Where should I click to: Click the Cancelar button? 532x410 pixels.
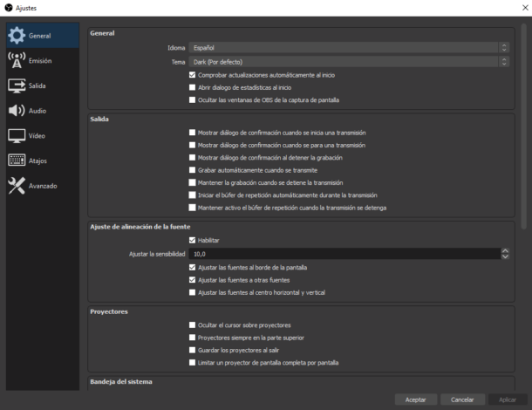coord(462,400)
